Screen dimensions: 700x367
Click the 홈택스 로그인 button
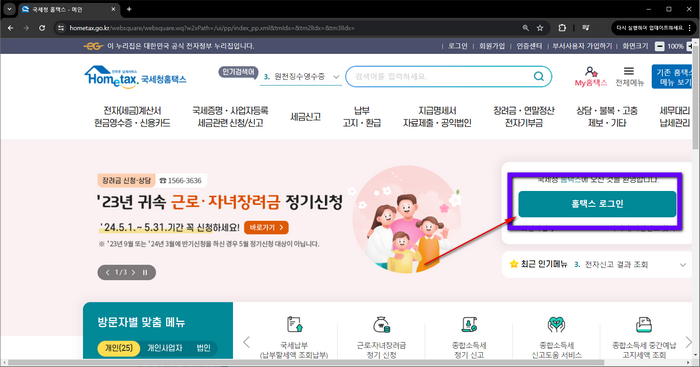point(597,204)
